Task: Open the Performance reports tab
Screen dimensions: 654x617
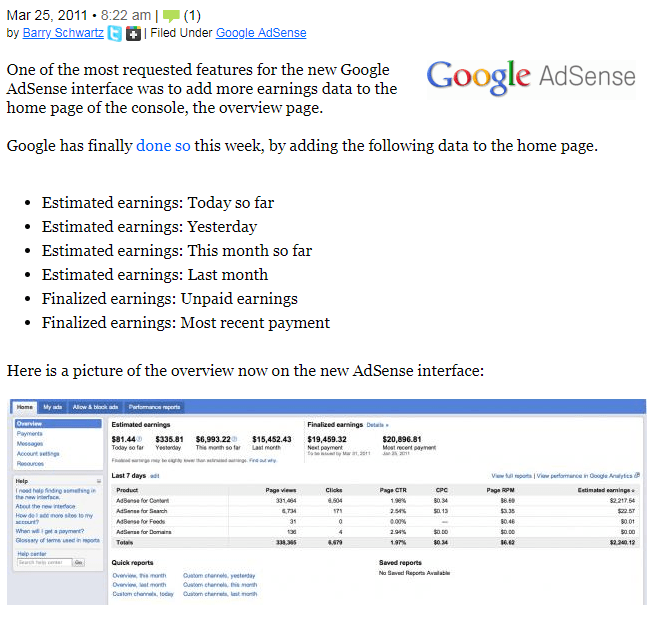Action: click(x=154, y=407)
